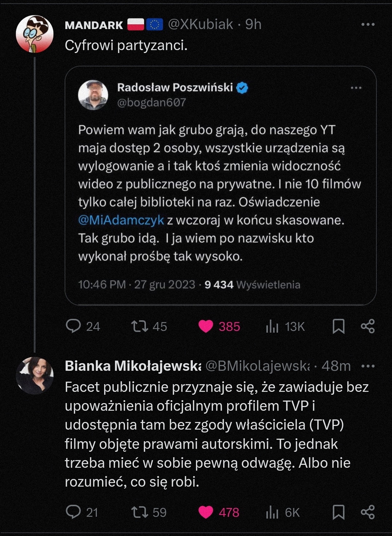Open more options on quoted Poszwiński tweet

(356, 88)
